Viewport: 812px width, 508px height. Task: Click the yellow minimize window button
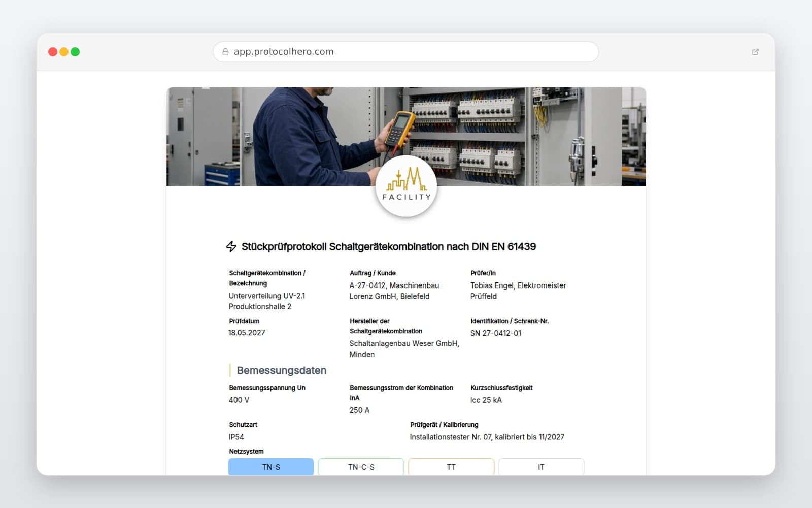64,52
